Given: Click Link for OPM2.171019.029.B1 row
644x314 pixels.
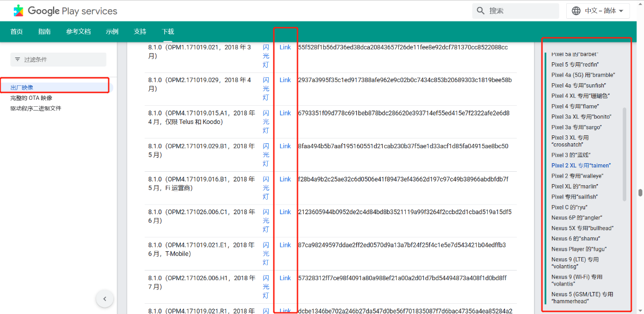Looking at the screenshot, I should tap(285, 146).
